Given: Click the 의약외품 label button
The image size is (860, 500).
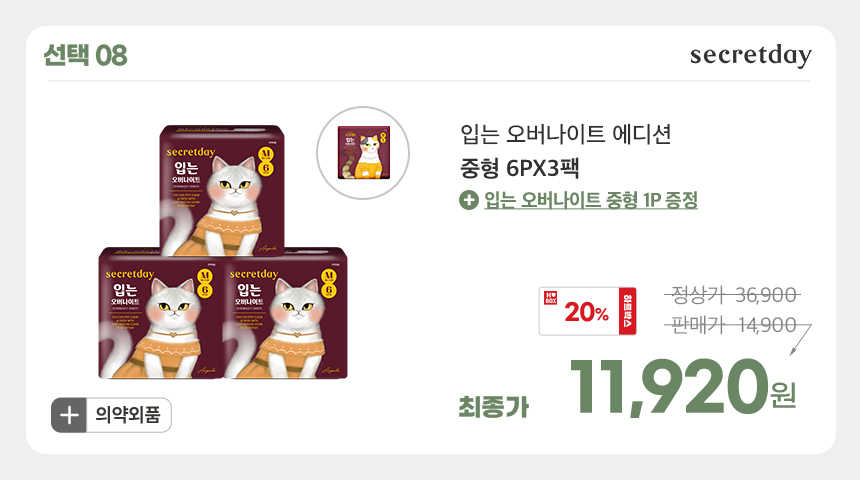Looking at the screenshot, I should click(x=111, y=415).
